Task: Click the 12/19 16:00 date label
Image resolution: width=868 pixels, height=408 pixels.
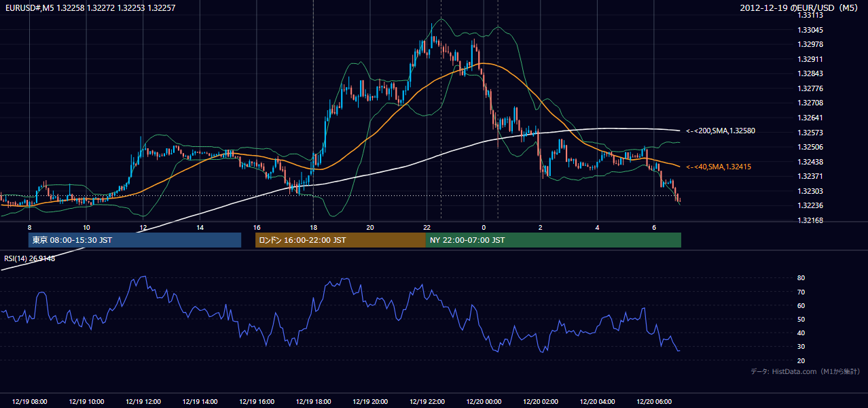Action: (x=257, y=401)
